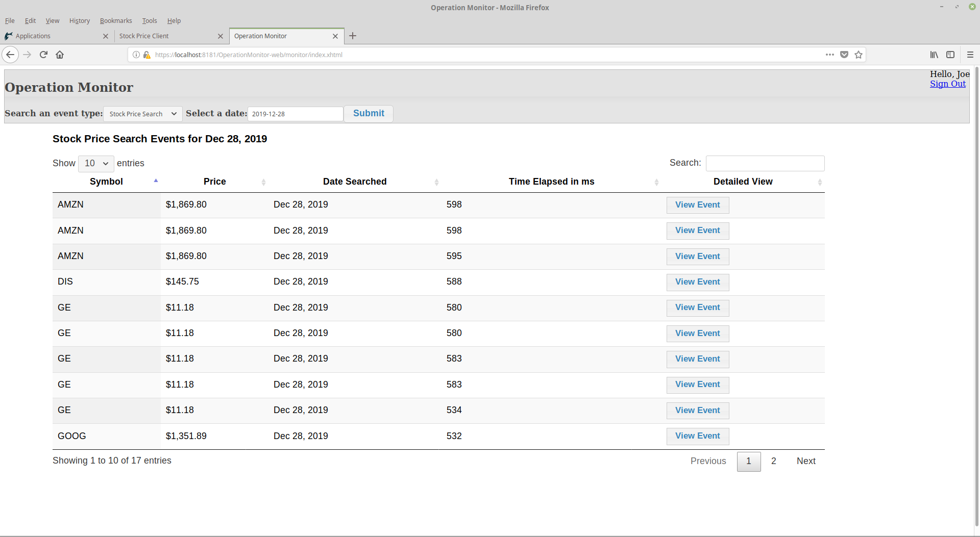The image size is (980, 537).
Task: Go back using the browser back arrow
Action: (10, 55)
